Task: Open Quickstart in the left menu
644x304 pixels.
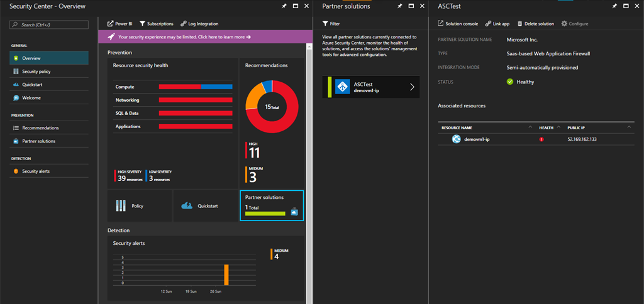Action: tap(49, 85)
